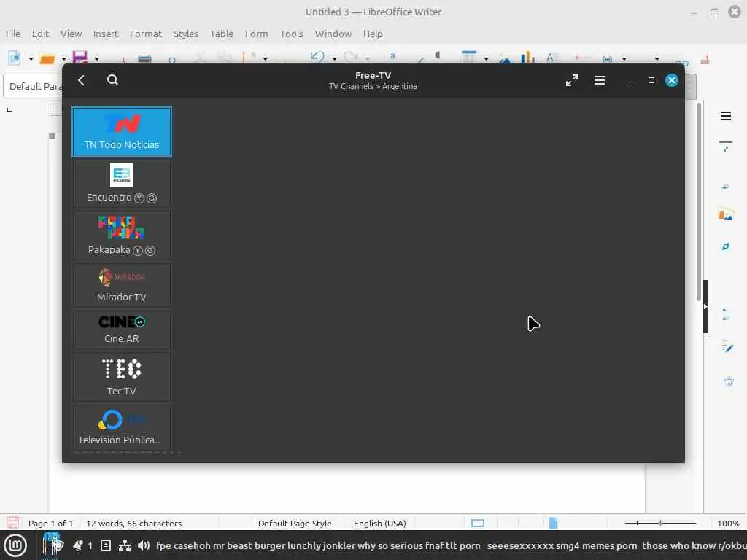This screenshot has width=747, height=560.
Task: Toggle fullscreen in Free-TV header
Action: [572, 80]
